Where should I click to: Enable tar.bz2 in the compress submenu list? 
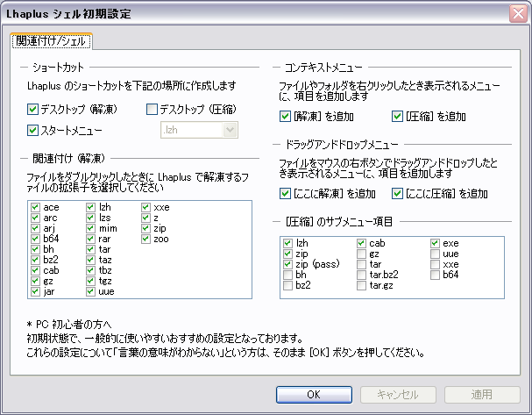361,275
